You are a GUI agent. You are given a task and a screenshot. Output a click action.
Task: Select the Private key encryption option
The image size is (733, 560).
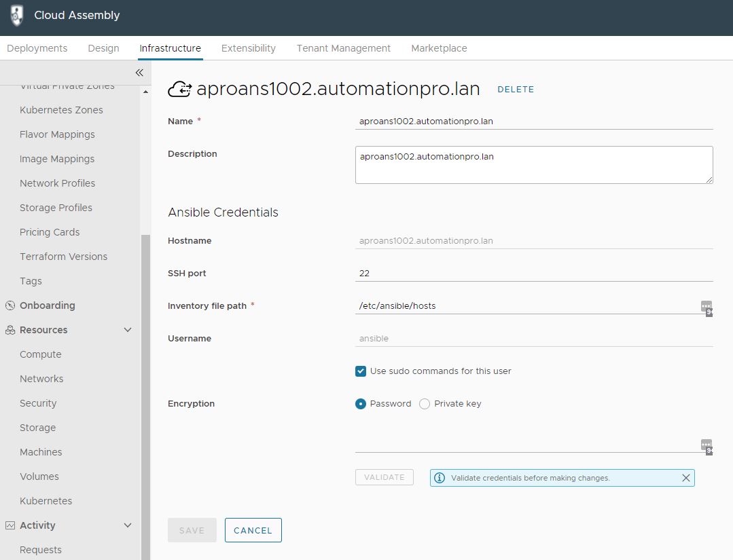(x=425, y=404)
